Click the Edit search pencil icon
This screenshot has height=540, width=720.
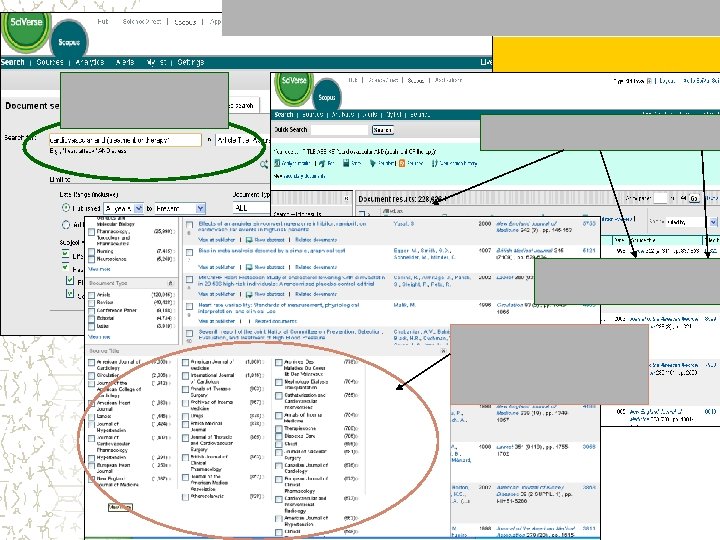pyautogui.click(x=322, y=163)
